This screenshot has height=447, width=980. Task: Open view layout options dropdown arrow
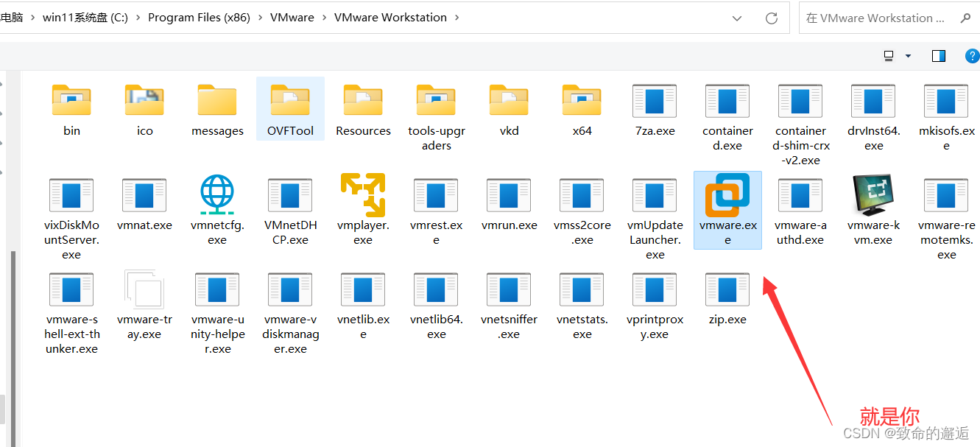point(908,56)
